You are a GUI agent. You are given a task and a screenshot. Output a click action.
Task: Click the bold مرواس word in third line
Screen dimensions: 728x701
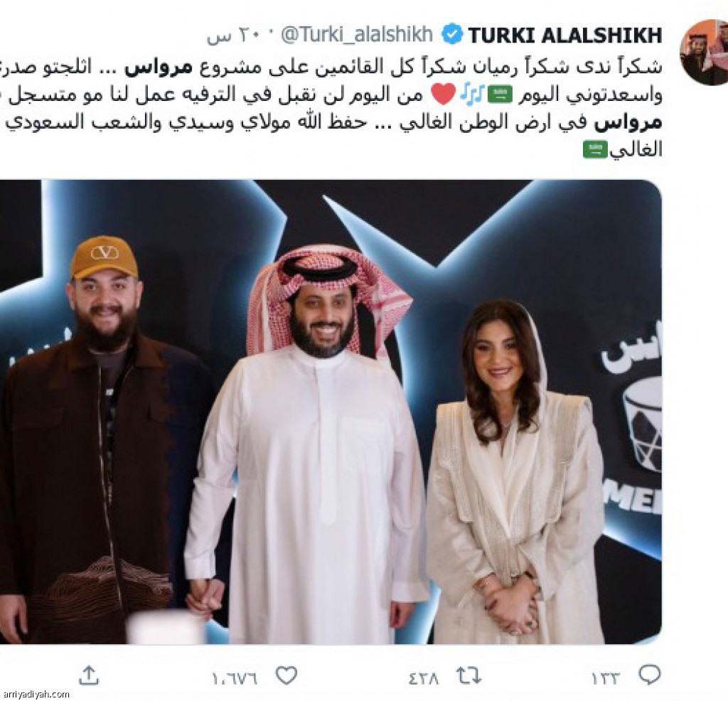tap(628, 122)
